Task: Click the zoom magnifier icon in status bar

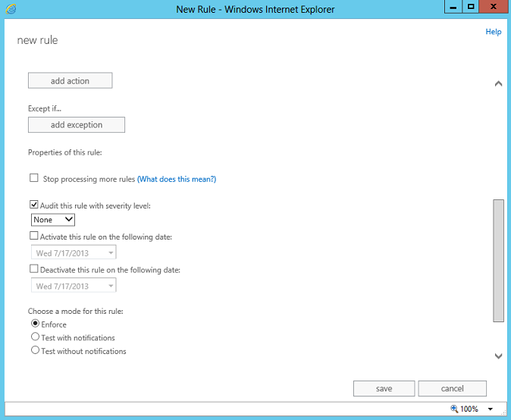Action: (454, 409)
